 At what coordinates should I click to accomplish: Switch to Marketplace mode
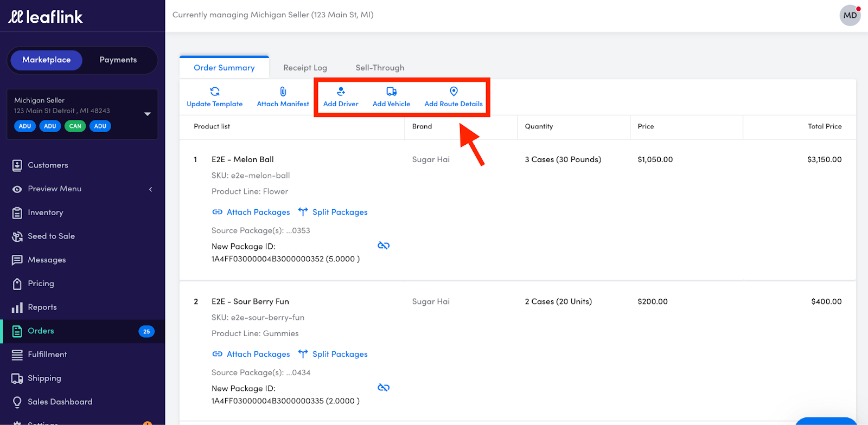coord(47,60)
